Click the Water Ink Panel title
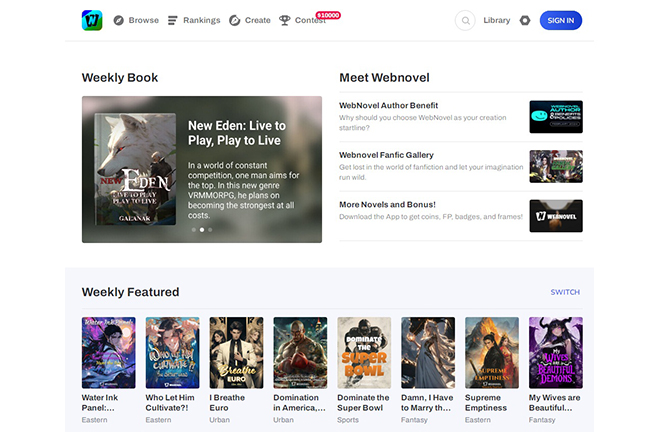The image size is (660, 432). [x=100, y=403]
